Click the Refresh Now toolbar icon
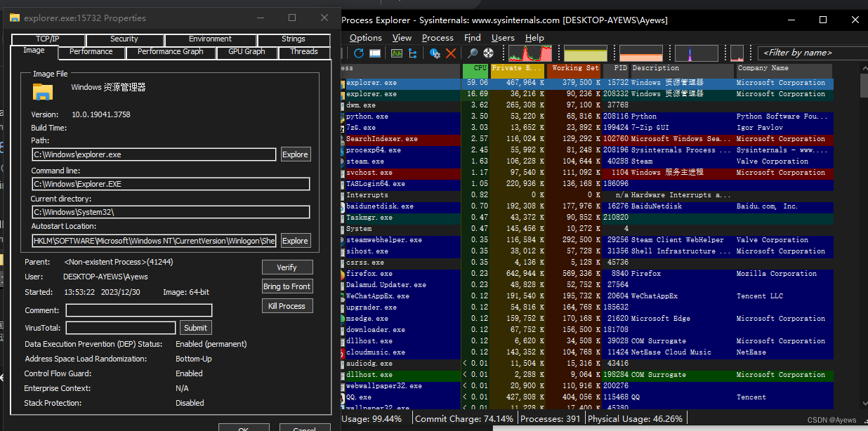Viewport: 868px width, 431px height. 359,53
